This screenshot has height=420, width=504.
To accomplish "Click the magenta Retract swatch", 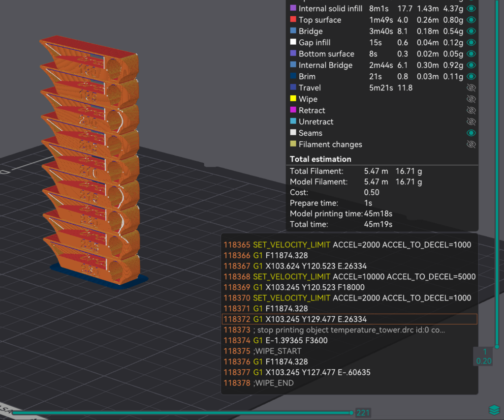I will coord(293,110).
